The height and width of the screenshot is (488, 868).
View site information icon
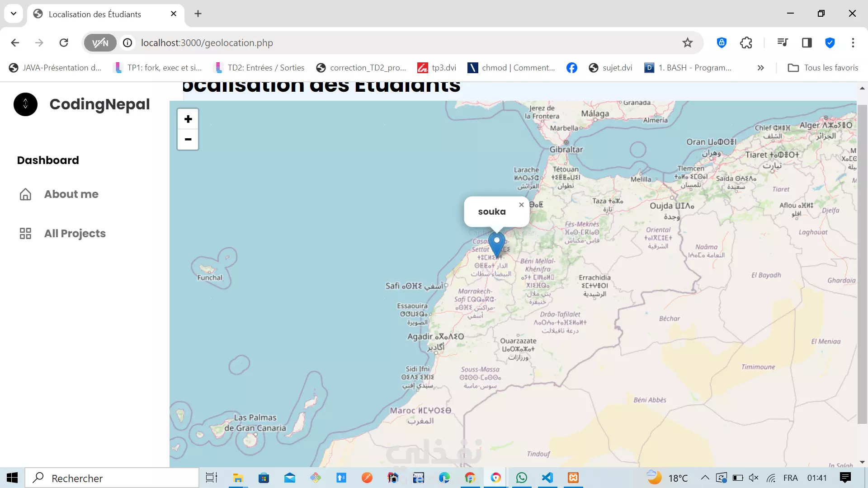tap(128, 43)
